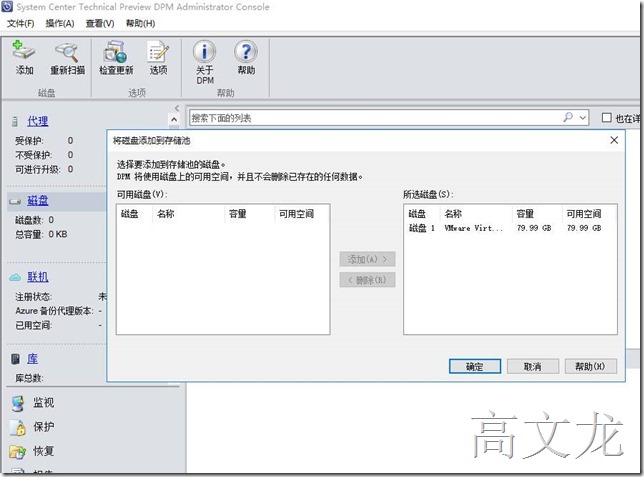Click the Help (帮助) ribbon icon
644x477 pixels.
246,52
